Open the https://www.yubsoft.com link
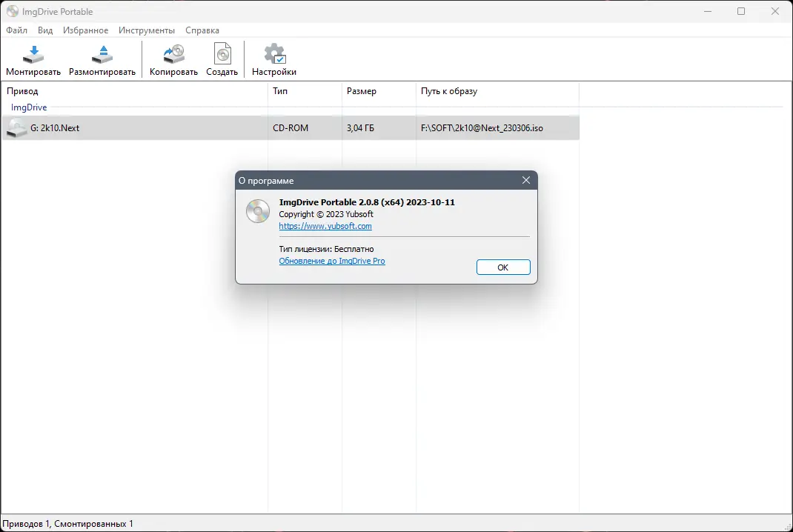This screenshot has height=532, width=793. click(x=325, y=226)
